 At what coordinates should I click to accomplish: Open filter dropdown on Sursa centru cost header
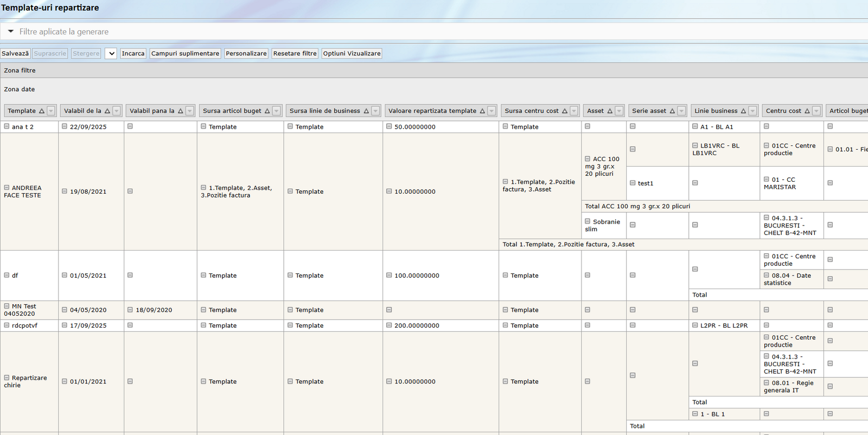click(573, 111)
